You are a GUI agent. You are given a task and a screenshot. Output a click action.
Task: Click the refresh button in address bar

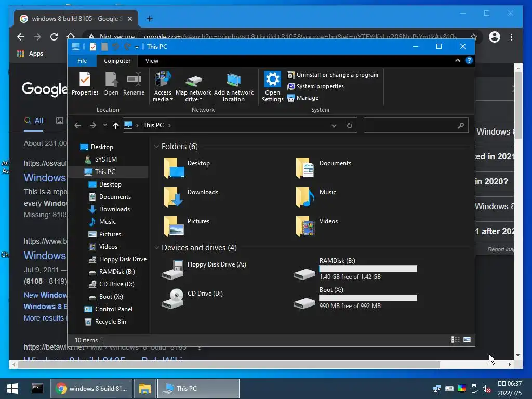(350, 126)
